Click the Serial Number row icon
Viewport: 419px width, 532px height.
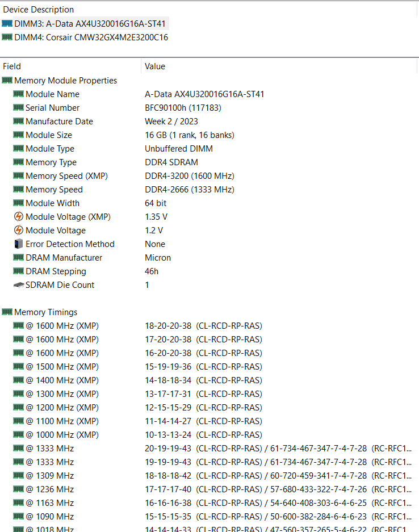18,107
